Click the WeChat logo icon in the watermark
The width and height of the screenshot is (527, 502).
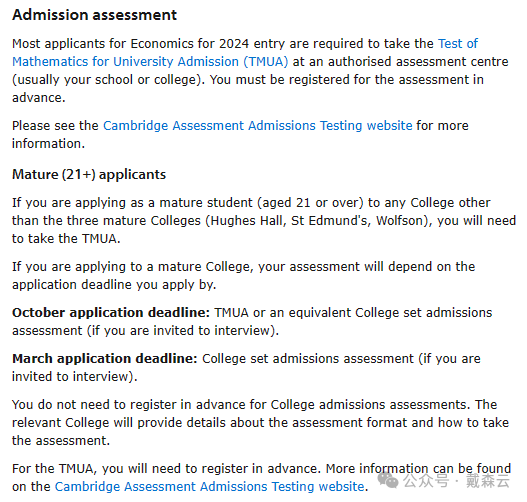coord(388,480)
